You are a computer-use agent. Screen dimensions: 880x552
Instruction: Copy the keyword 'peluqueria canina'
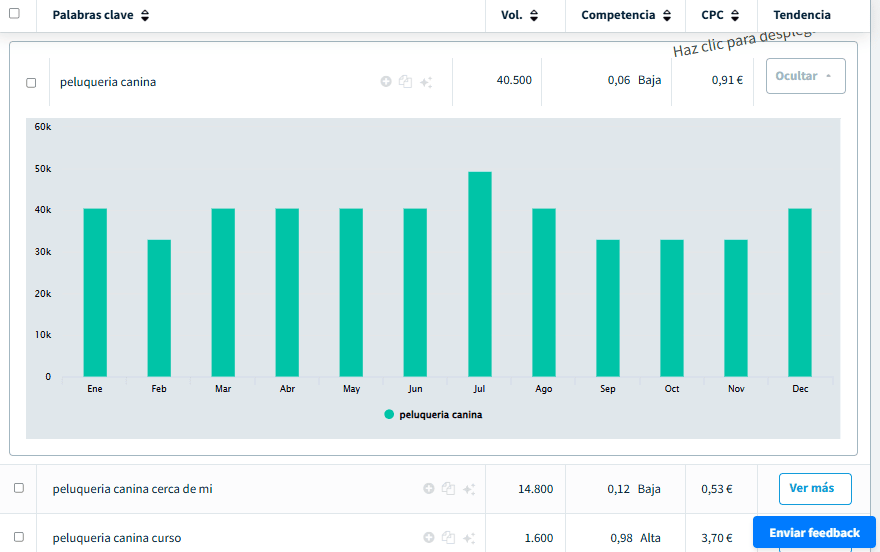[405, 82]
